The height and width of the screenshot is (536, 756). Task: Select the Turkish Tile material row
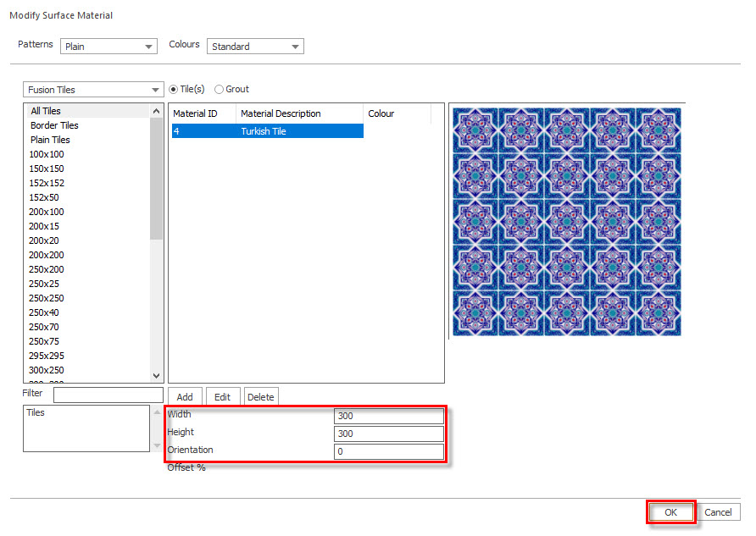(x=268, y=131)
